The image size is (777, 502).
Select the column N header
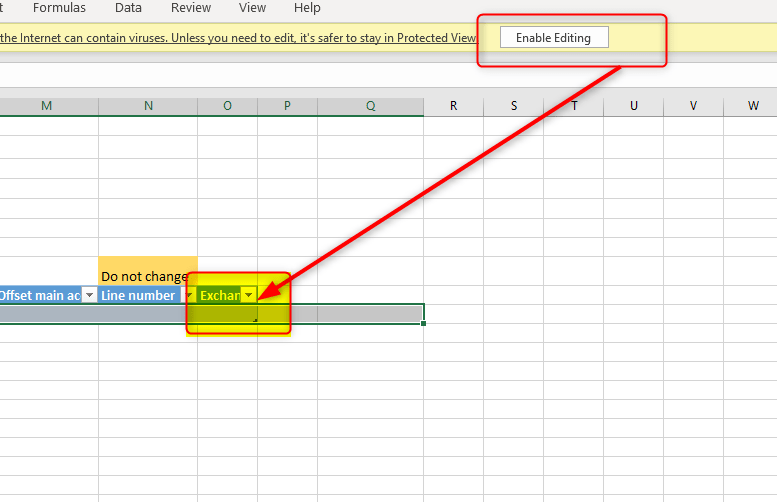(x=148, y=106)
